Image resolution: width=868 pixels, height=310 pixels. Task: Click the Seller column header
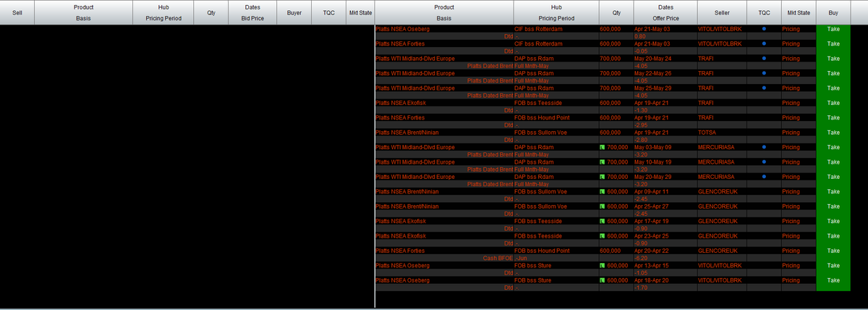pos(722,12)
